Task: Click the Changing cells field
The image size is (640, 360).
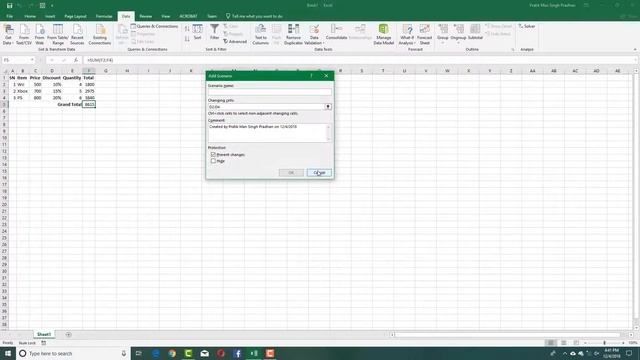Action: click(x=266, y=107)
